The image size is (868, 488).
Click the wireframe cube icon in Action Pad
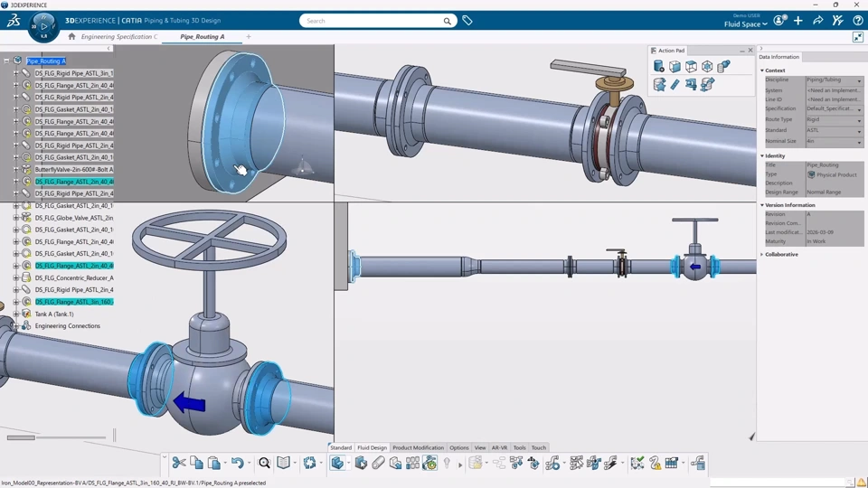click(x=691, y=66)
